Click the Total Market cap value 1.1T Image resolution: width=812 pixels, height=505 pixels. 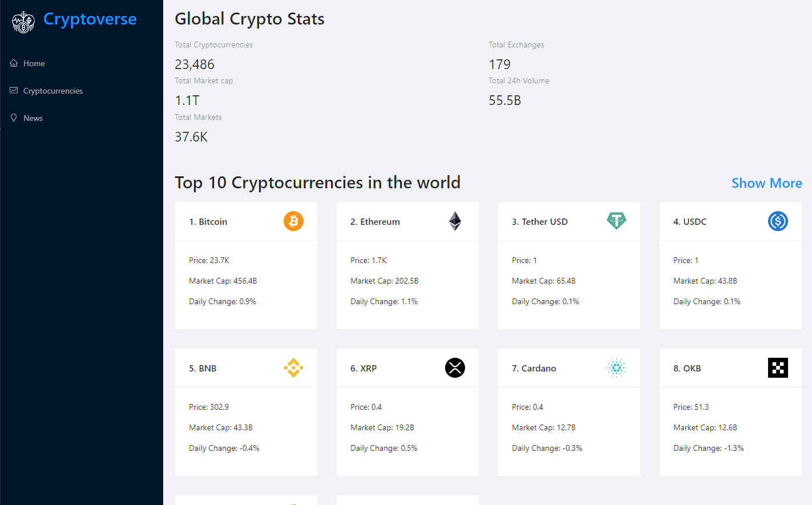(x=187, y=100)
